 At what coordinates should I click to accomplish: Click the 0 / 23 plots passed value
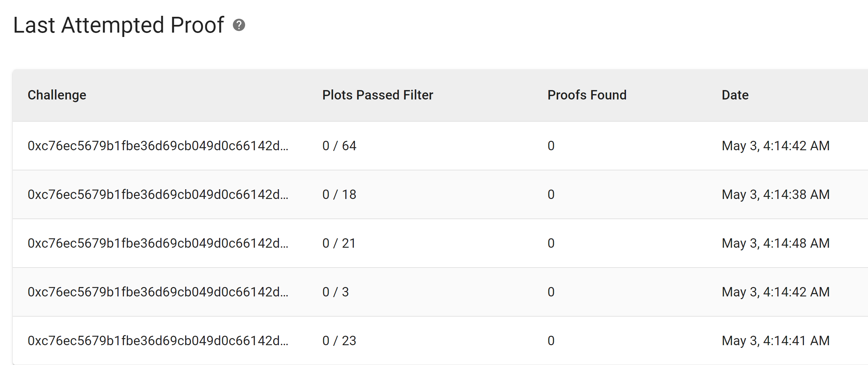click(x=339, y=341)
